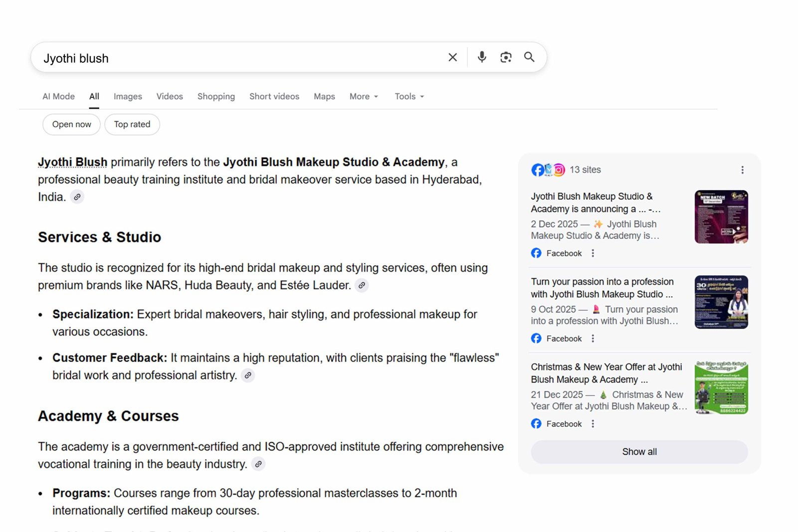Open the Tools dropdown

(x=408, y=96)
